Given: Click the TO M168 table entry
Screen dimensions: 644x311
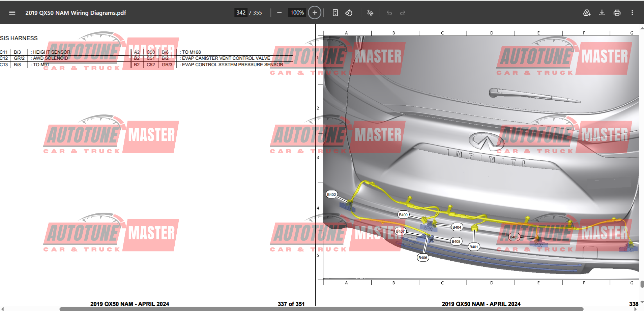Looking at the screenshot, I should pos(191,52).
